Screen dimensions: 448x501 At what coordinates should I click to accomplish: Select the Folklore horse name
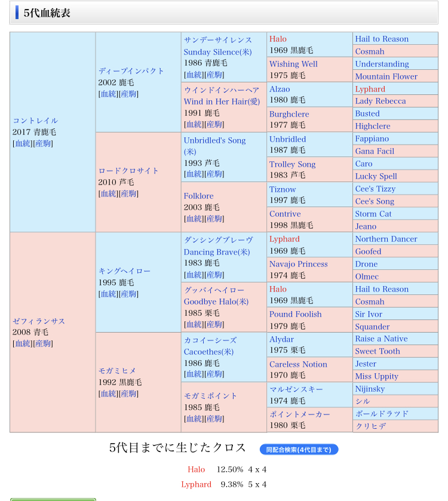(x=198, y=196)
